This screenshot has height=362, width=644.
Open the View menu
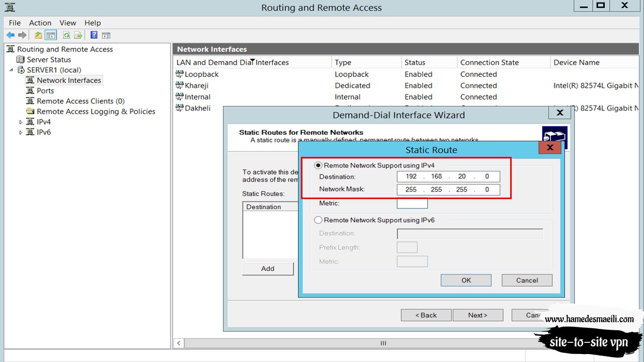(x=68, y=23)
